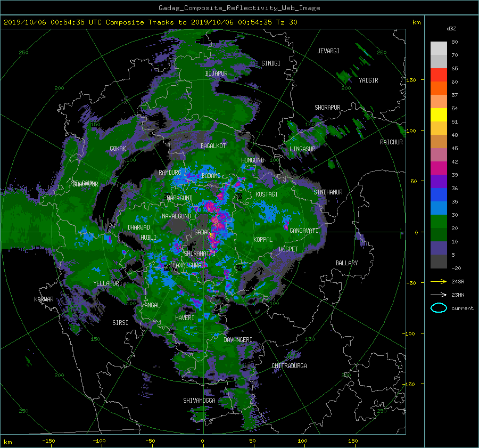Click the DAVANGERI city label
479x448 pixels.
238,340
